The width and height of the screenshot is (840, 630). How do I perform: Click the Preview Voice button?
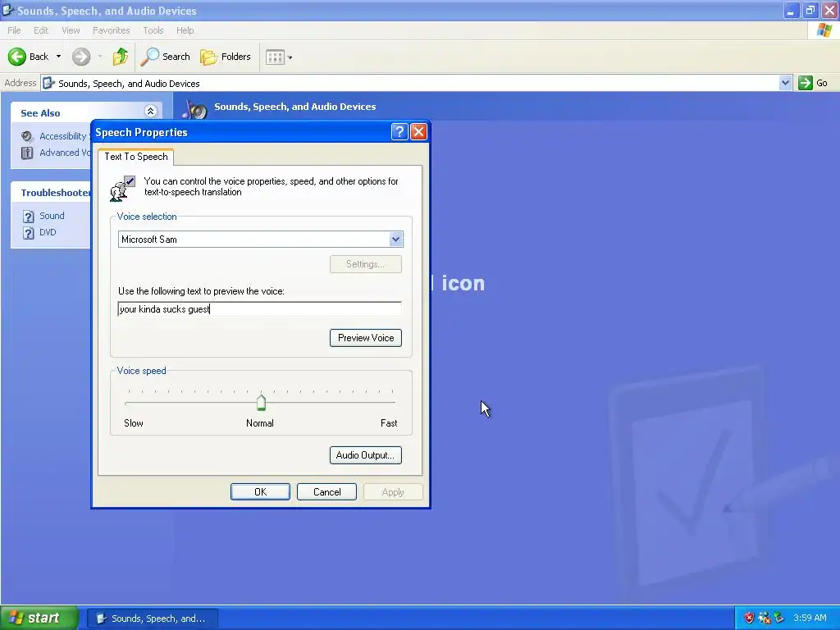365,338
